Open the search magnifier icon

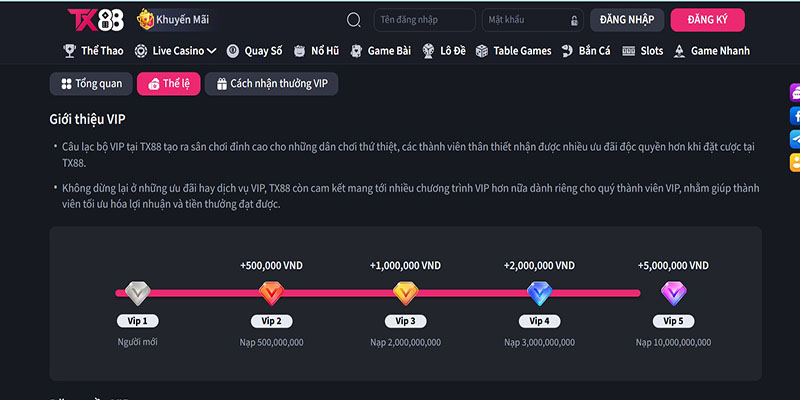[x=354, y=20]
